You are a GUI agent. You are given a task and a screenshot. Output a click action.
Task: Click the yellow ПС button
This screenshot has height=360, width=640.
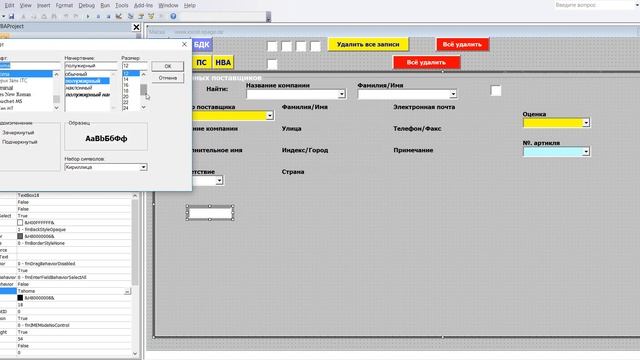(201, 62)
